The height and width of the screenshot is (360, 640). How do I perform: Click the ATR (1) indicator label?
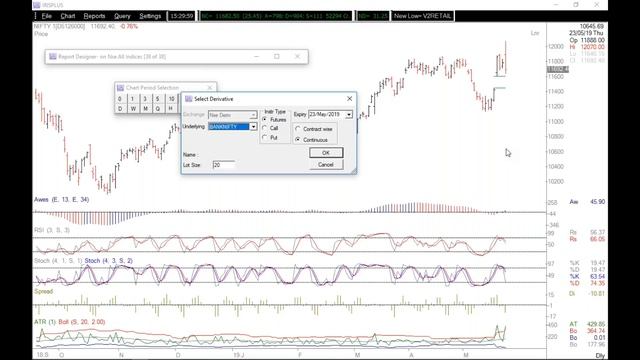pyautogui.click(x=45, y=322)
